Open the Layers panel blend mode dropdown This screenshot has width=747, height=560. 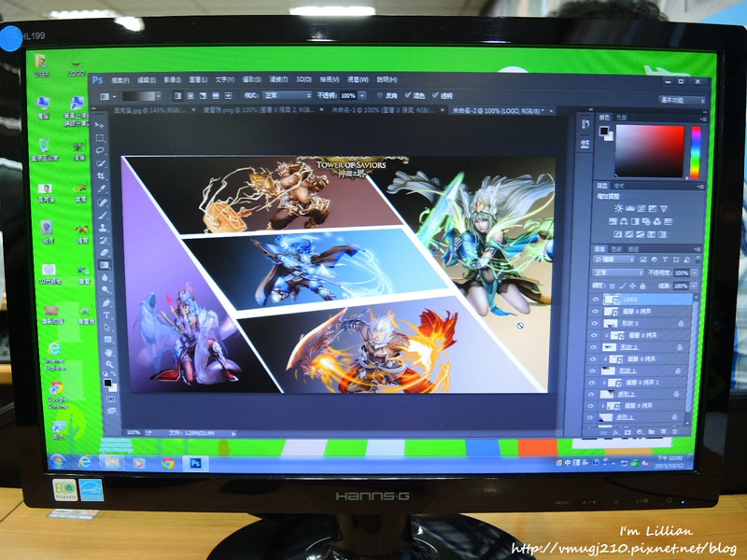(617, 273)
